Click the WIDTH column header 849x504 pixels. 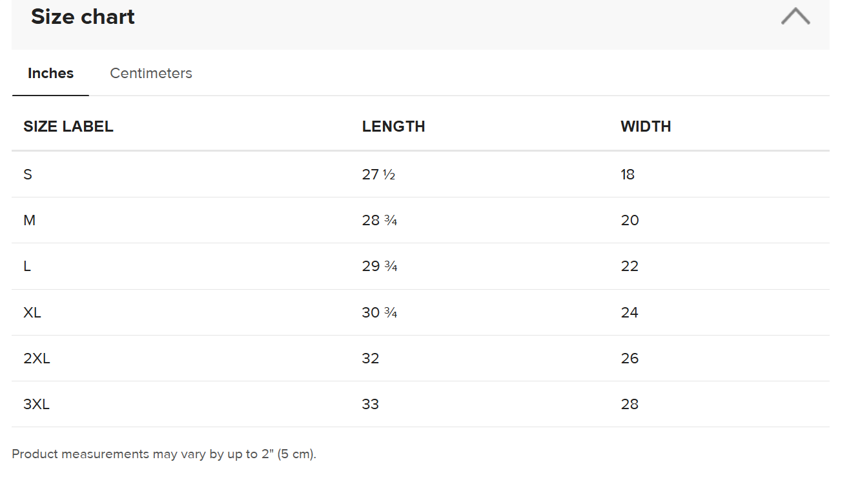(x=646, y=126)
